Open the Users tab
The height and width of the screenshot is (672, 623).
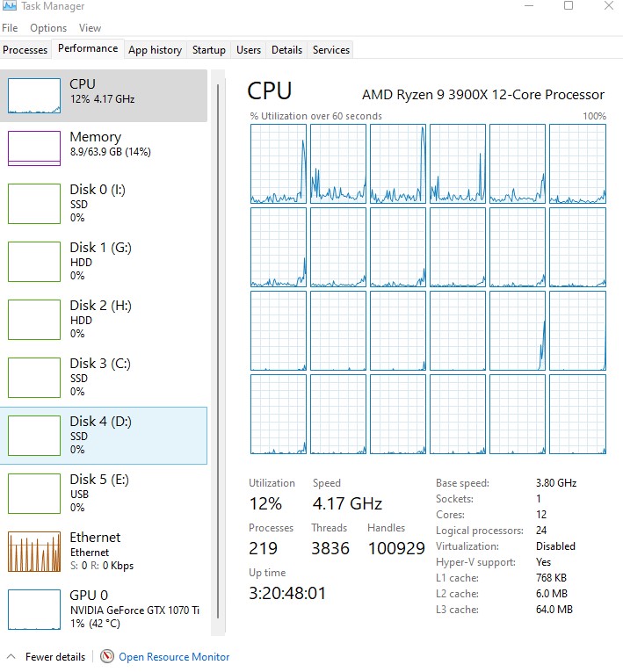click(249, 50)
